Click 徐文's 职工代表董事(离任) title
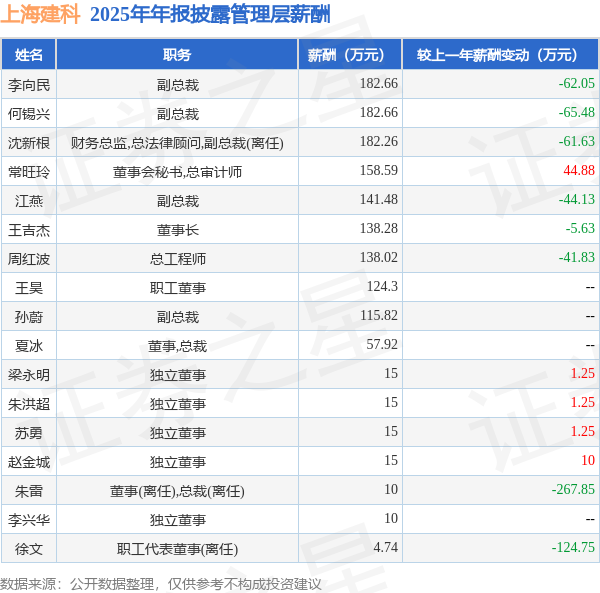600x593 pixels. coord(178,549)
